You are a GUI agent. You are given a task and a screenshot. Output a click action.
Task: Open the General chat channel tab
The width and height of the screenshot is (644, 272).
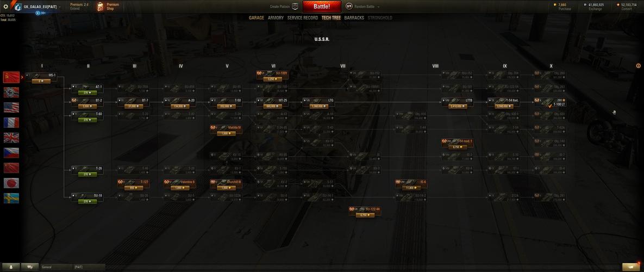pos(56,267)
